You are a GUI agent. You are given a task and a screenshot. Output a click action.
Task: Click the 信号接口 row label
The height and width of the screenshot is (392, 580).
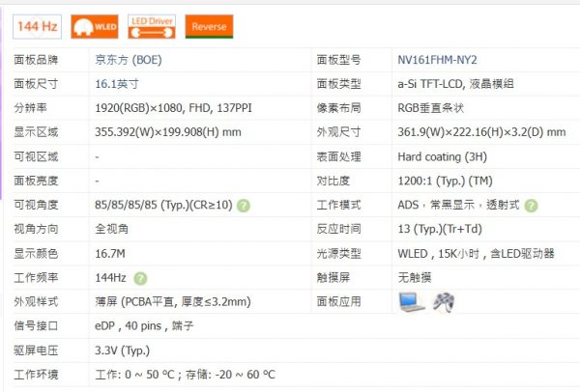[x=36, y=326]
